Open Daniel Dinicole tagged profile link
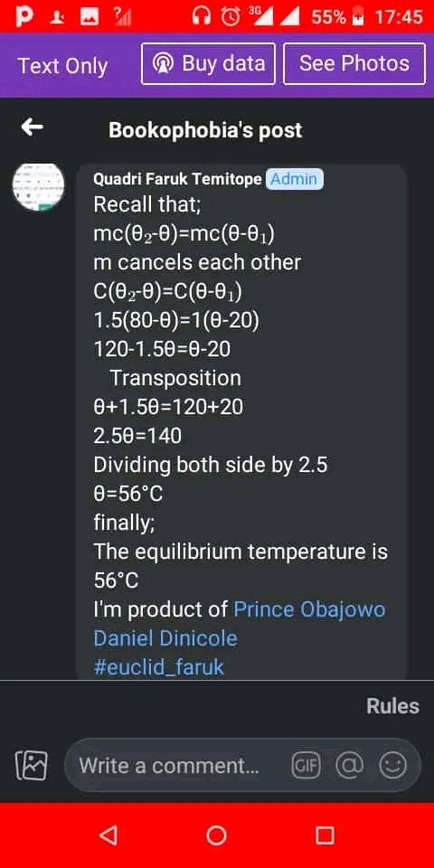Screen dimensions: 434x868 click(x=165, y=638)
